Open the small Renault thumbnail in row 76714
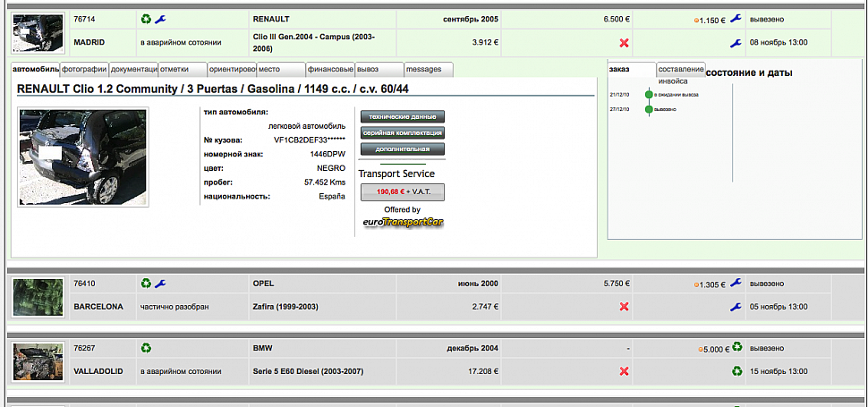The image size is (868, 407). click(x=38, y=34)
